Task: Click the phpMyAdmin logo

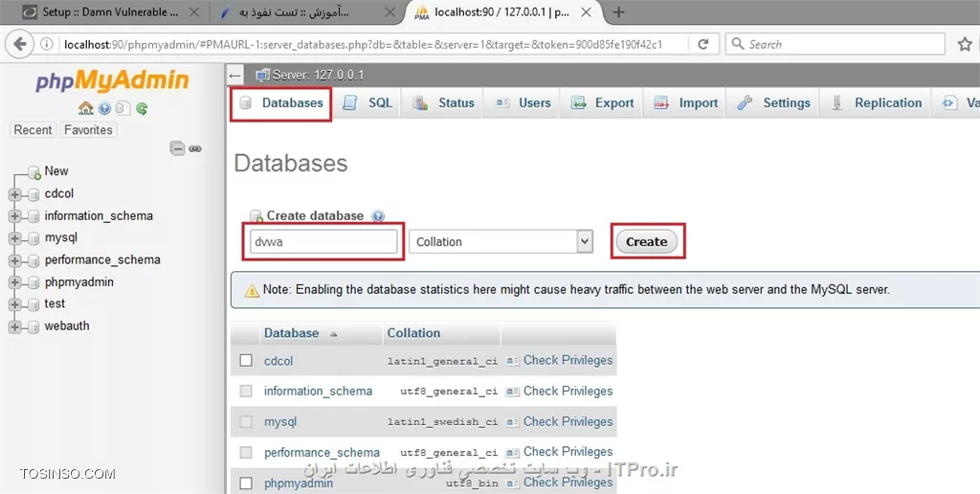Action: click(x=112, y=80)
